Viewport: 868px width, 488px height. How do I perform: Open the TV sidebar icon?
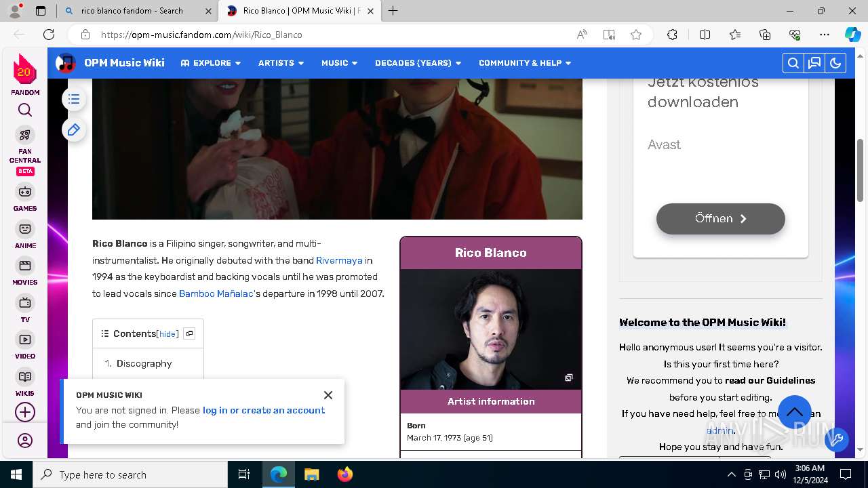tap(25, 302)
